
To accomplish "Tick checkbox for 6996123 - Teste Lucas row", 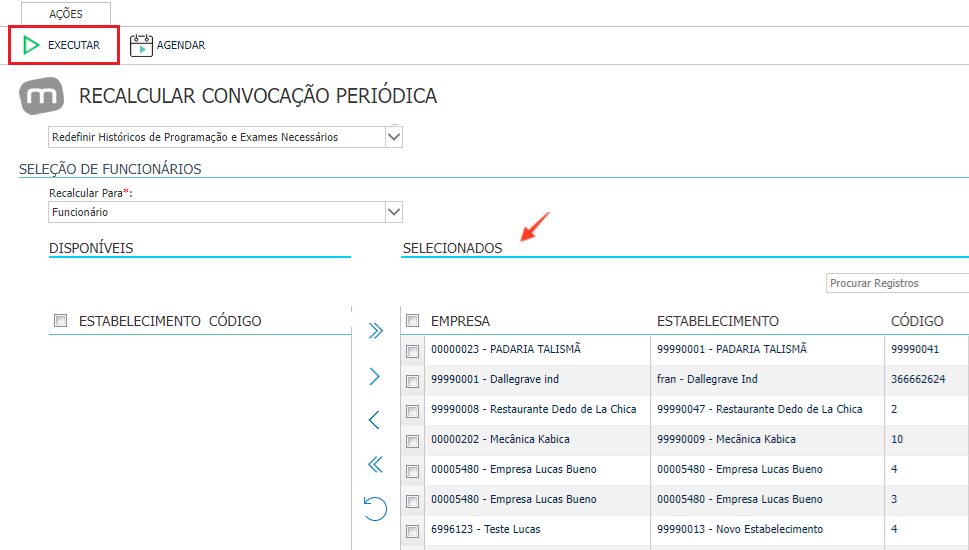I will point(412,531).
